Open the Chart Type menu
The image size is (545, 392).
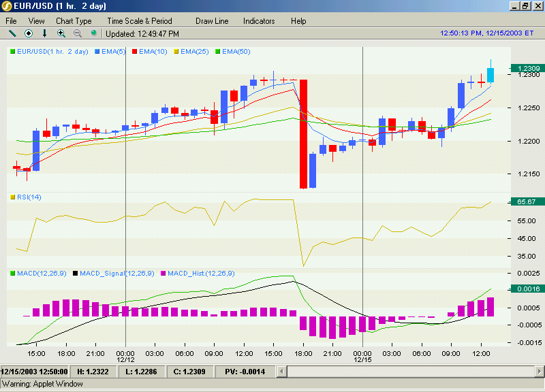pos(74,21)
